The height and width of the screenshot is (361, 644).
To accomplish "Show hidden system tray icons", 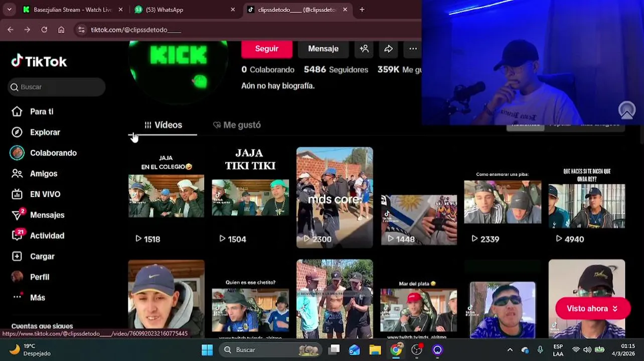I will (510, 350).
